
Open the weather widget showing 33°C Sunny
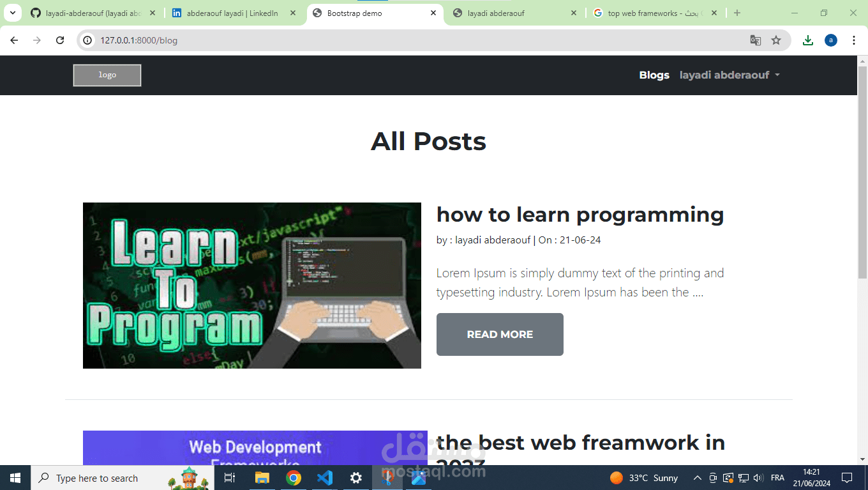tap(643, 477)
